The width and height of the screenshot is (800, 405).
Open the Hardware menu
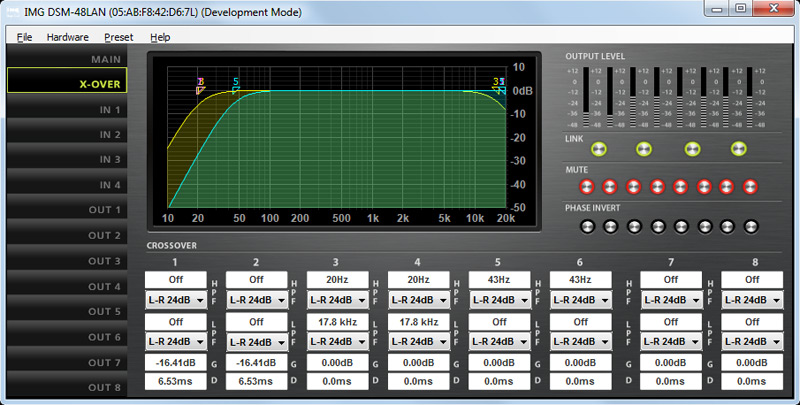coord(67,37)
